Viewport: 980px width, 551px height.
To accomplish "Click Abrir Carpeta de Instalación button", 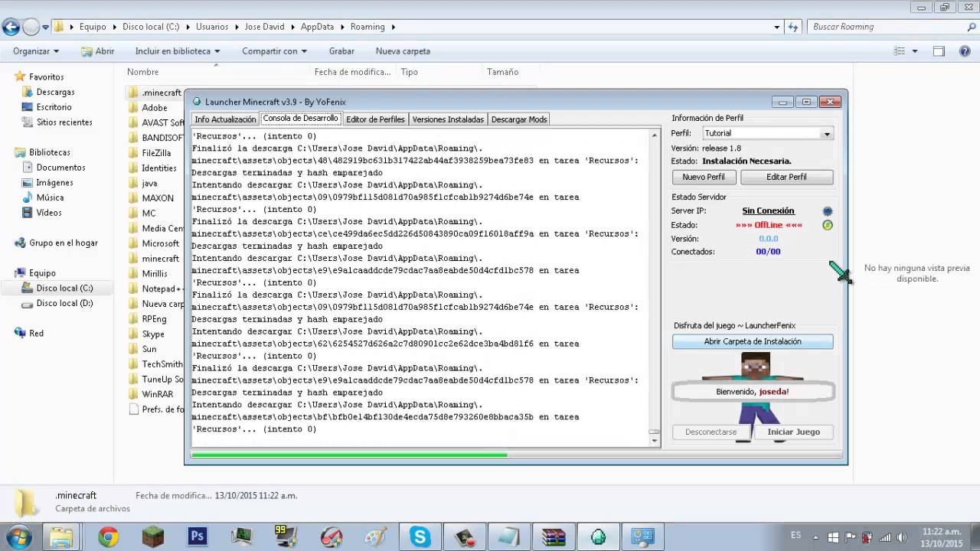I will pos(753,341).
